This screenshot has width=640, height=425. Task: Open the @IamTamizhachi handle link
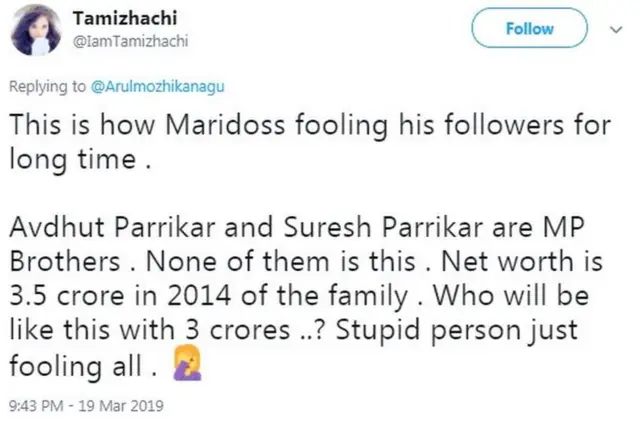tap(124, 41)
